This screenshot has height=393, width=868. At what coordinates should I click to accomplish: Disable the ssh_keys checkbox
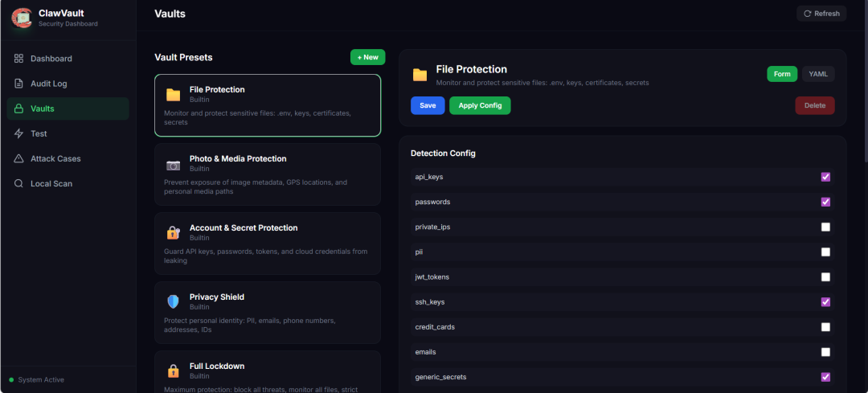825,302
